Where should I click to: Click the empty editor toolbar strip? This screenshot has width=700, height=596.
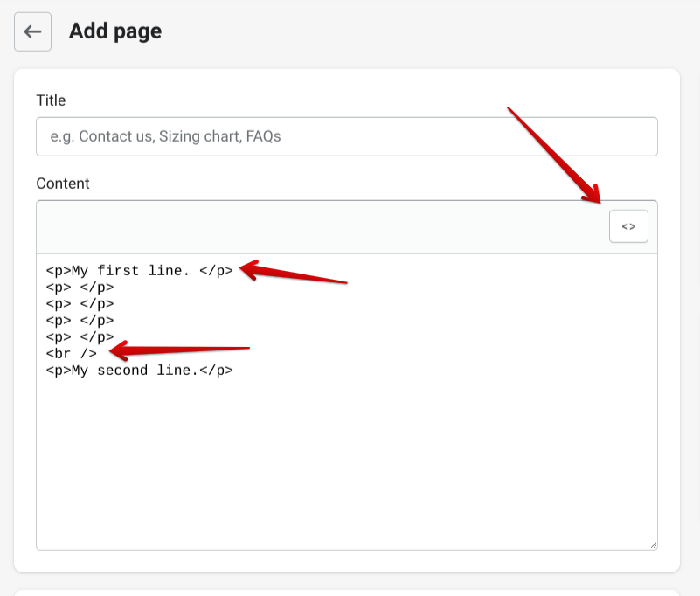[x=315, y=227]
